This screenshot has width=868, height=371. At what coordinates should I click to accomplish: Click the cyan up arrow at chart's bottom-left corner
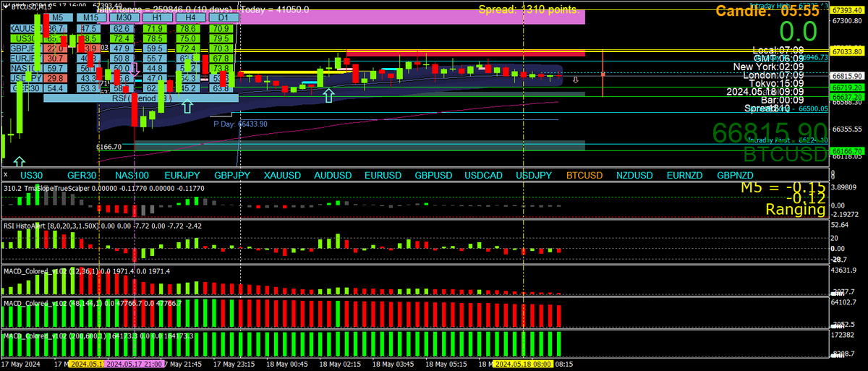point(20,161)
